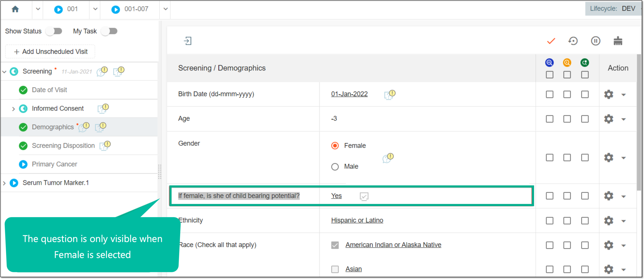This screenshot has width=644, height=279.
Task: Tick first checkbox in Ethnicity row
Action: (549, 221)
